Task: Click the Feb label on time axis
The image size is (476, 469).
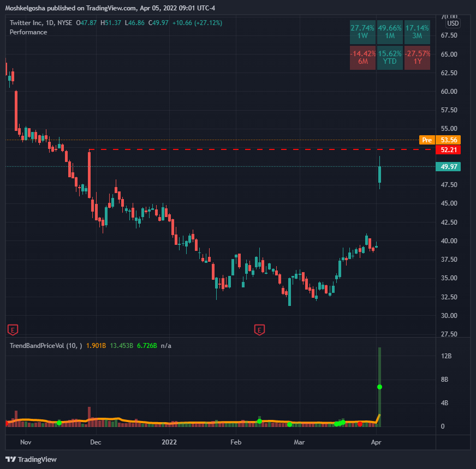Action: pos(236,442)
